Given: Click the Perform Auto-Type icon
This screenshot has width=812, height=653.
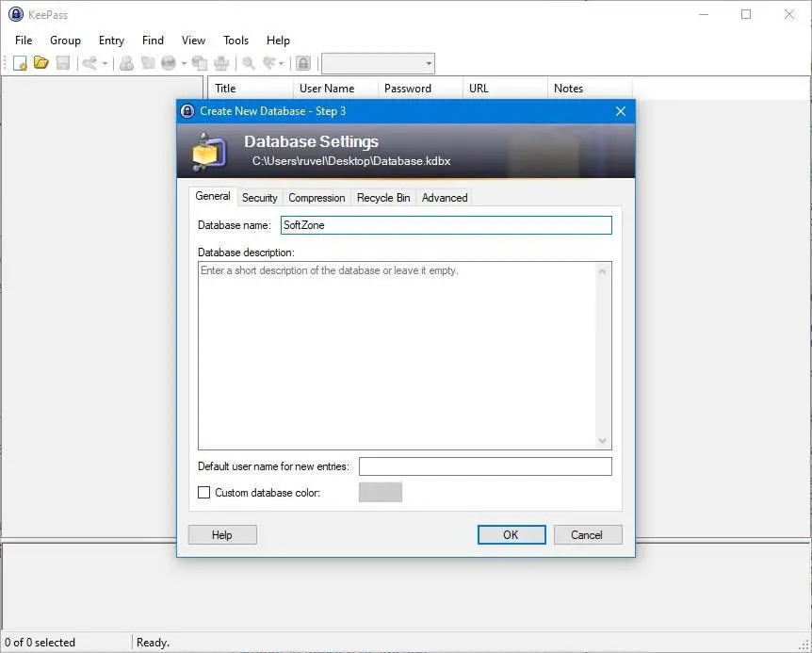Looking at the screenshot, I should point(221,63).
